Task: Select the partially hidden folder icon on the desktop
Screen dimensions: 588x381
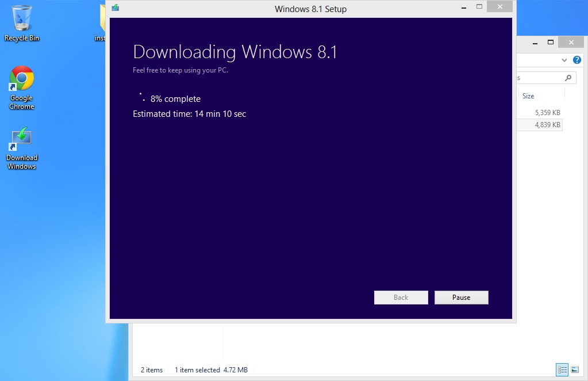Action: coord(101,22)
